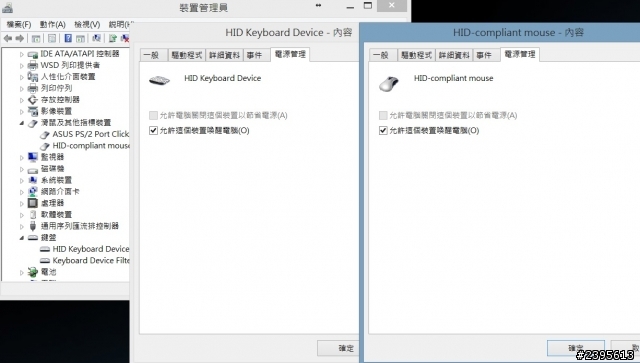Viewport: 640px width, 363px height.
Task: Click the Device Manager title bar app icon
Action: (x=7, y=7)
